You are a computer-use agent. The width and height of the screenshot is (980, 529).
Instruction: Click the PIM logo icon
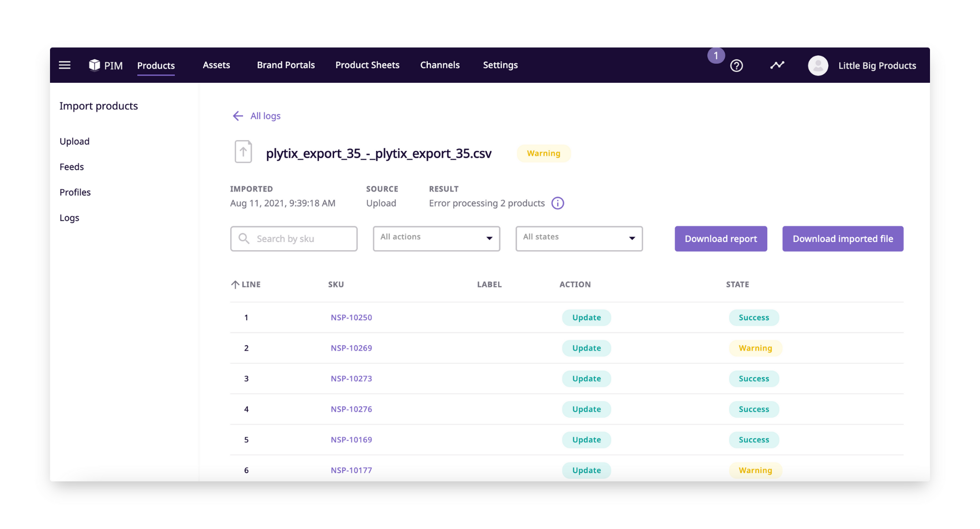[x=95, y=65]
